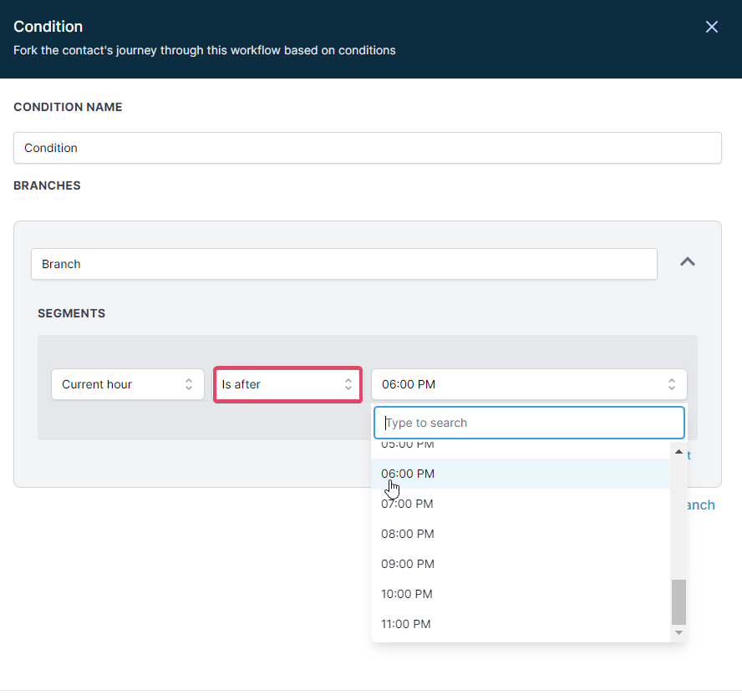Pick 10:00 PM in the dropdown list

[521, 594]
